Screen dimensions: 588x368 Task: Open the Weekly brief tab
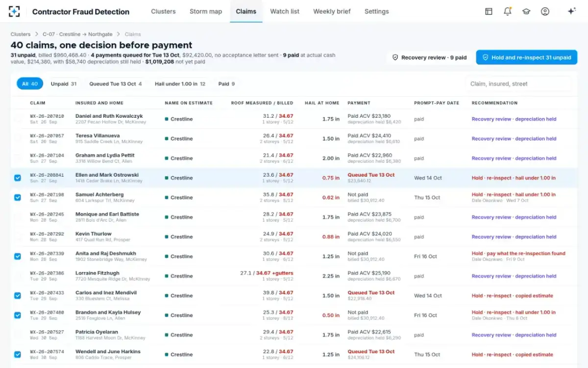pos(332,11)
